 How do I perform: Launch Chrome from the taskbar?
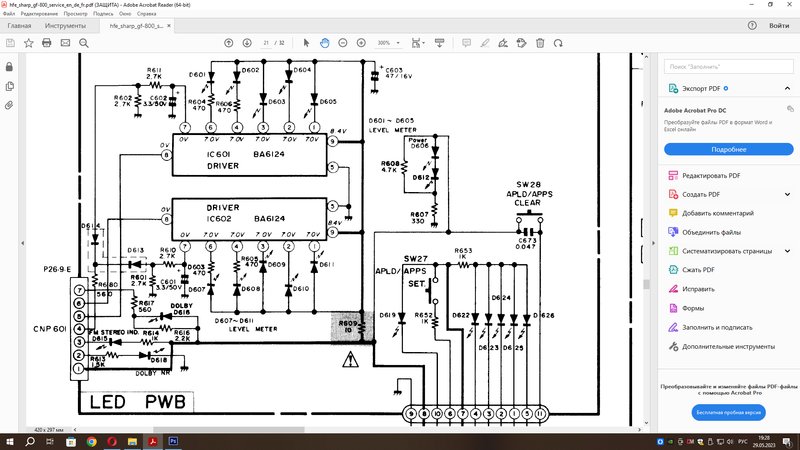click(x=91, y=441)
